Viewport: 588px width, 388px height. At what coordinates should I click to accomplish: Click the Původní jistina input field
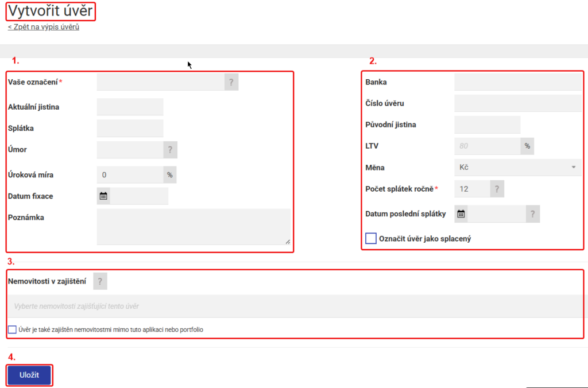click(x=487, y=125)
